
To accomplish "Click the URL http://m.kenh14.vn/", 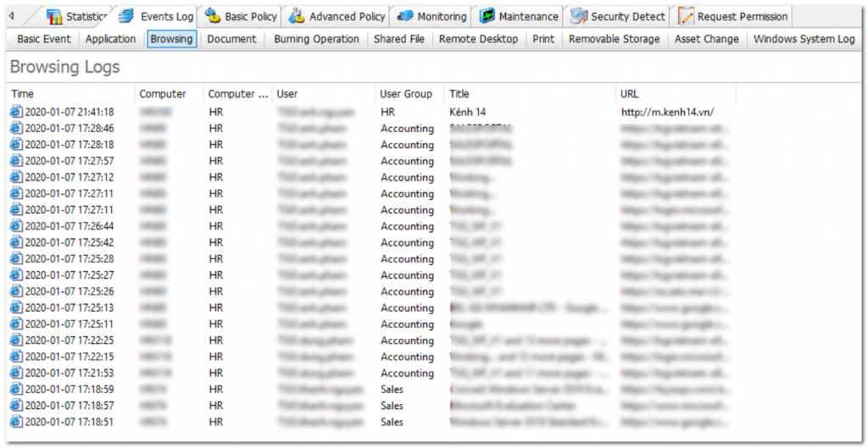I will (x=668, y=113).
